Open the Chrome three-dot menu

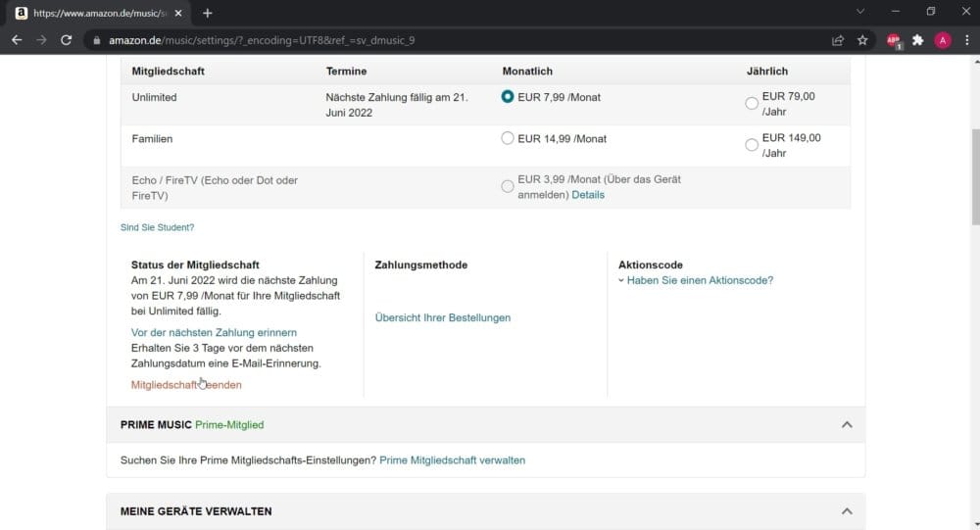click(967, 40)
